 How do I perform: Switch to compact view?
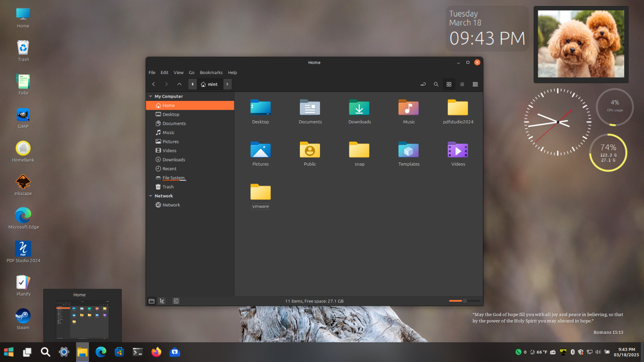tap(475, 84)
